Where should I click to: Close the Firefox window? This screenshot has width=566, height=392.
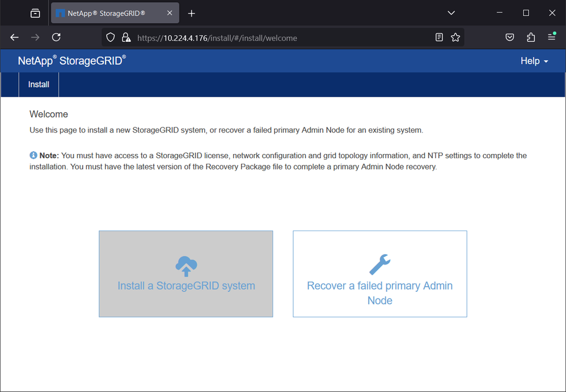coord(552,12)
